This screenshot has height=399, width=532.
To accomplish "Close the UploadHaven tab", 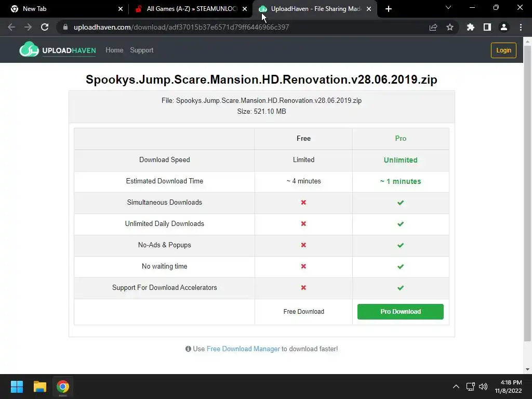I will click(x=369, y=9).
